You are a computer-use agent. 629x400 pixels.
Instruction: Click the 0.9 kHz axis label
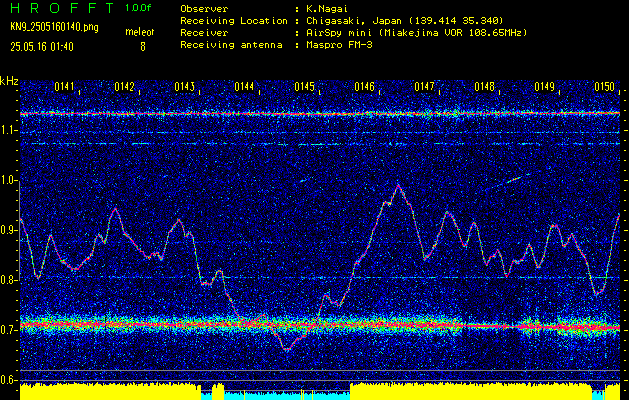9,230
